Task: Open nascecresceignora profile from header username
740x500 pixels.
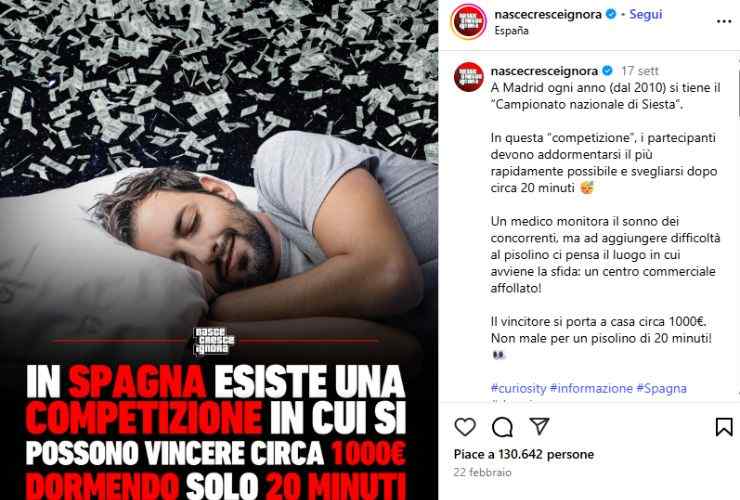Action: point(547,15)
